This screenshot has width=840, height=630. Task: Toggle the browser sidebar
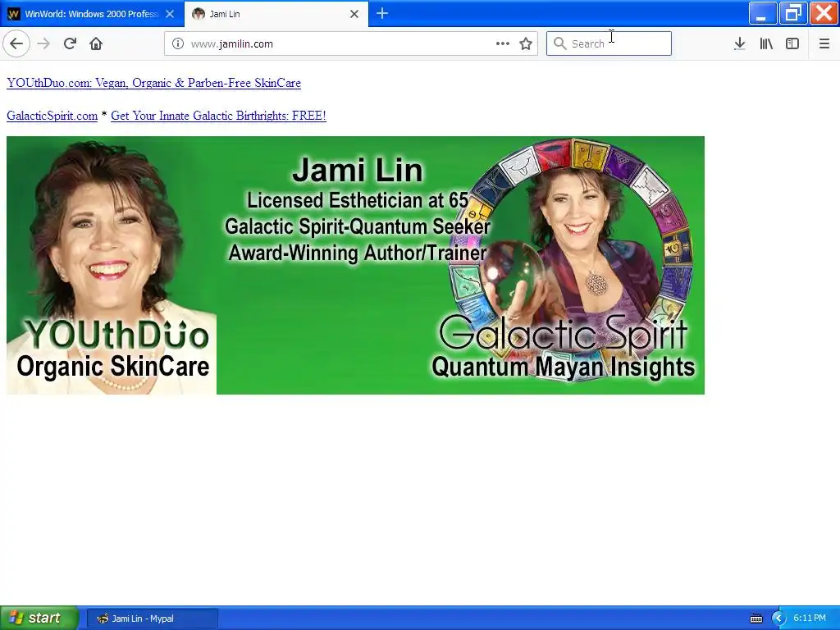pyautogui.click(x=792, y=43)
